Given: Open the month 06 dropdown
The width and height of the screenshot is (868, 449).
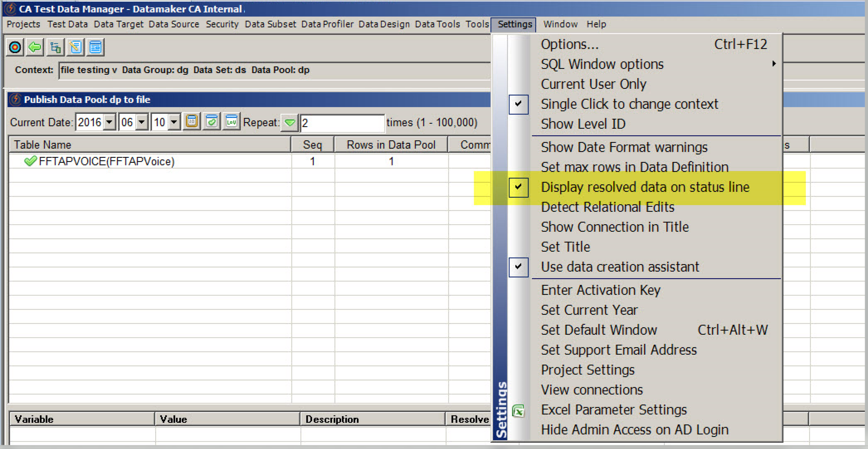Looking at the screenshot, I should 142,123.
